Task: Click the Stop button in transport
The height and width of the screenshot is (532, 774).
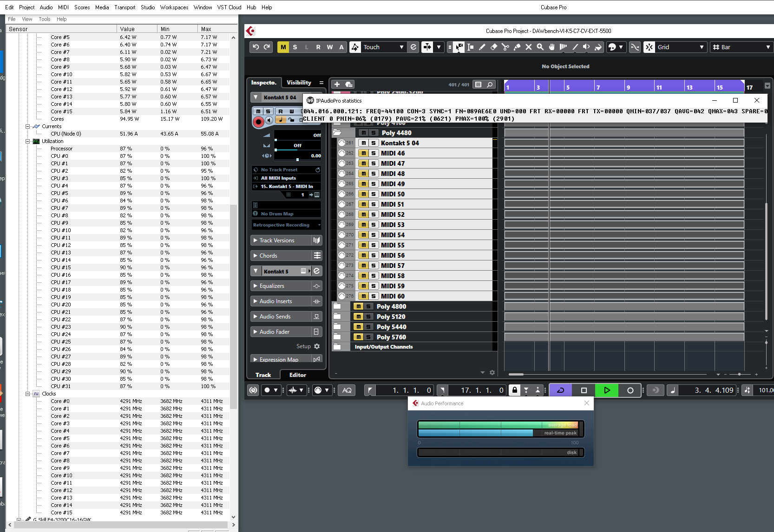Action: click(584, 390)
